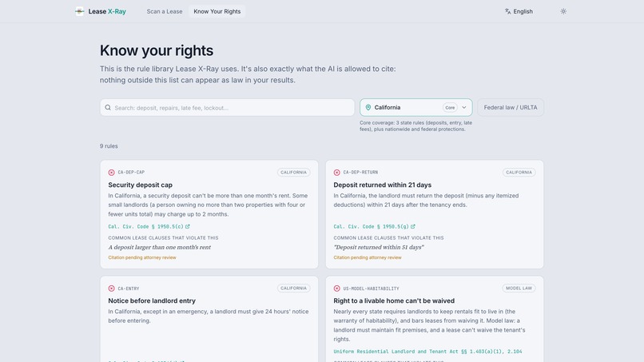Toggle light/dark theme sun icon
Viewport: 644px width, 362px height.
pyautogui.click(x=563, y=11)
